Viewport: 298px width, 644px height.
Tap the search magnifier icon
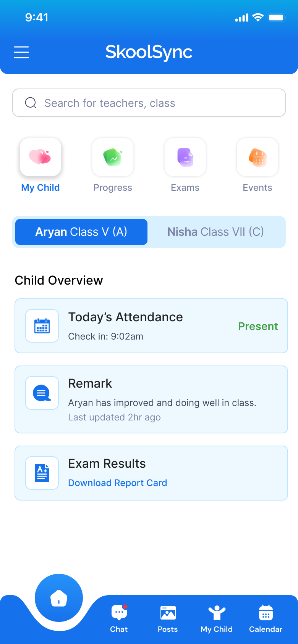(31, 103)
